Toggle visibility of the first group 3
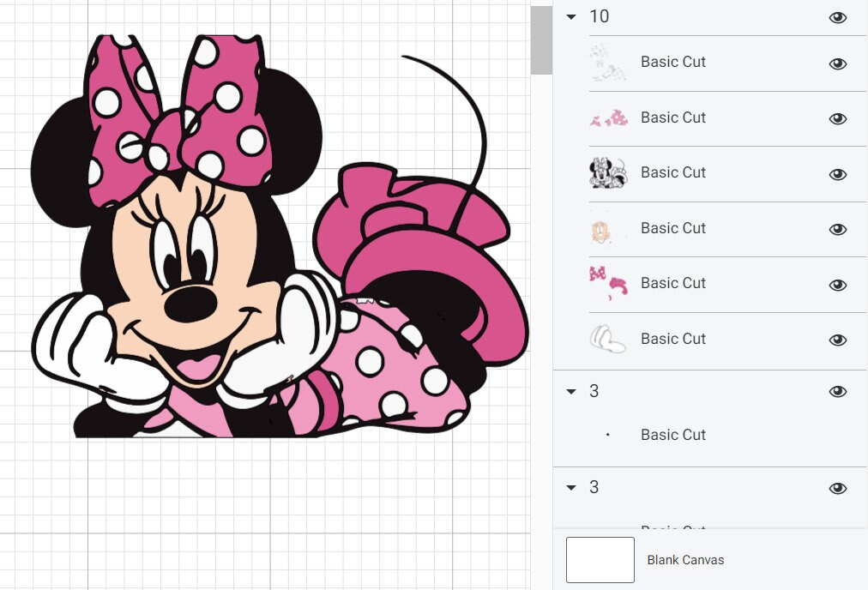 pos(838,391)
